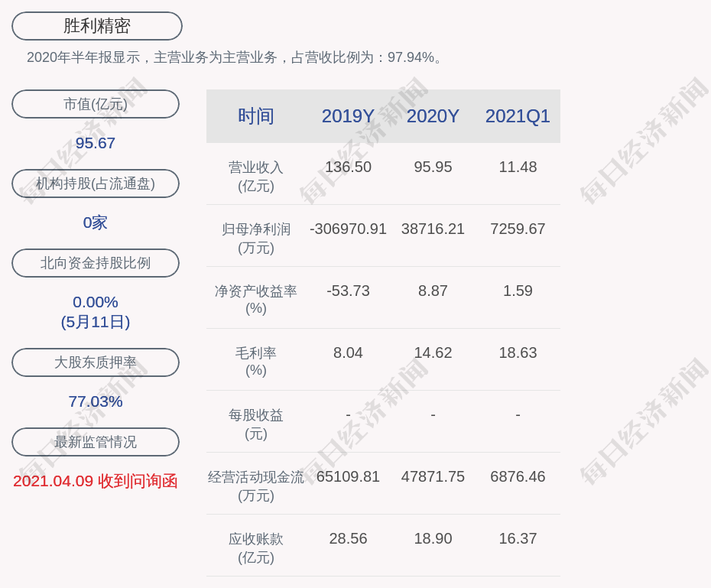Click the 营业收入 (亿元) row label
711x588 pixels.
tap(256, 177)
